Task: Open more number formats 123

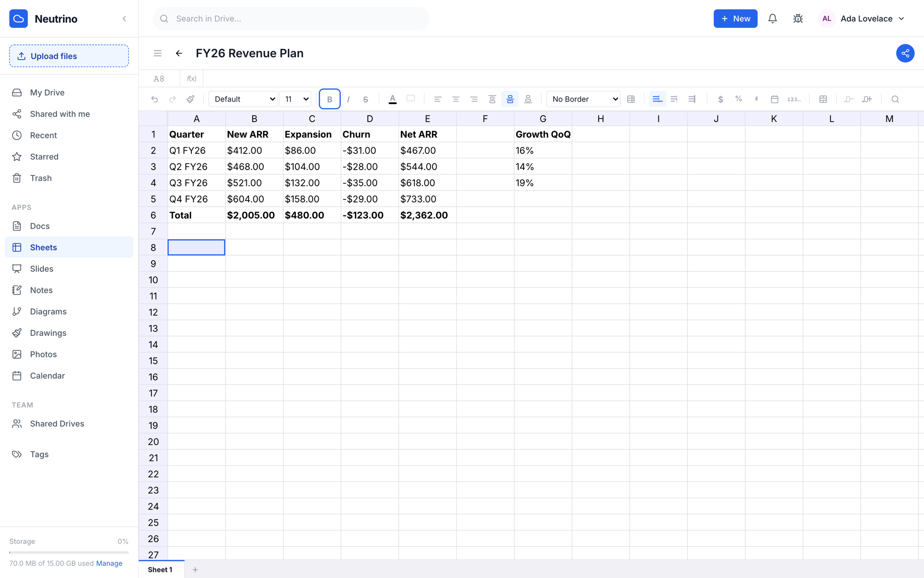Action: tap(794, 99)
